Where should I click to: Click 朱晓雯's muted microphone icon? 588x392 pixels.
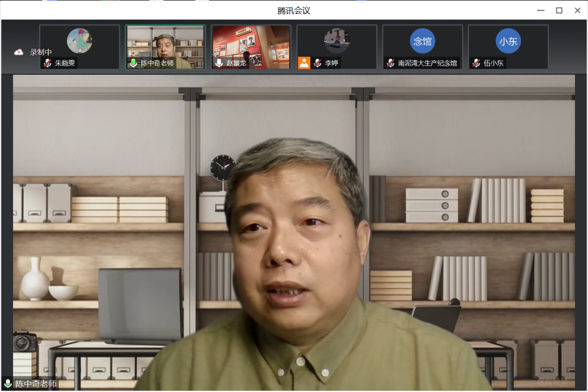(x=47, y=63)
